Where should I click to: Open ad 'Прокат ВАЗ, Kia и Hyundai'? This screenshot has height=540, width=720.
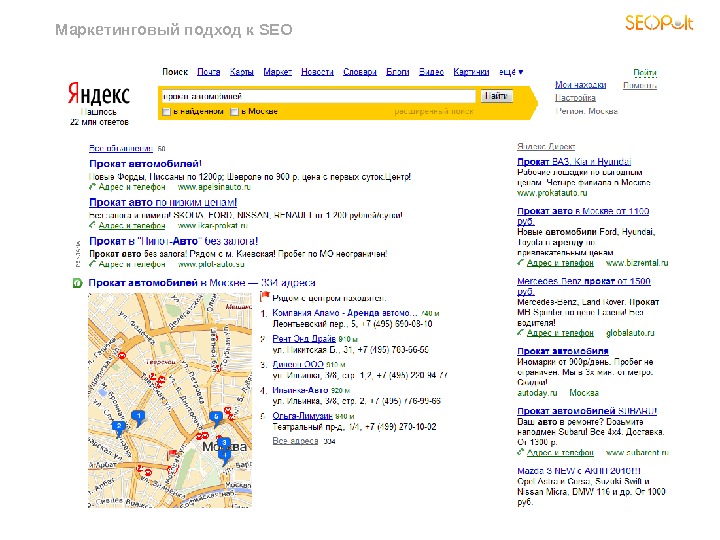click(574, 162)
